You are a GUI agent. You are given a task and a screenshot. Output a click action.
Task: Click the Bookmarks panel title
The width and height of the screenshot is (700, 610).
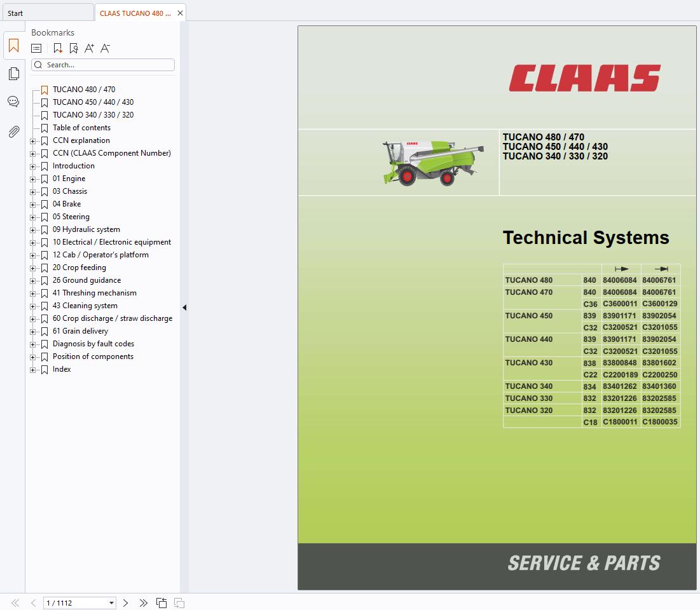coord(53,32)
